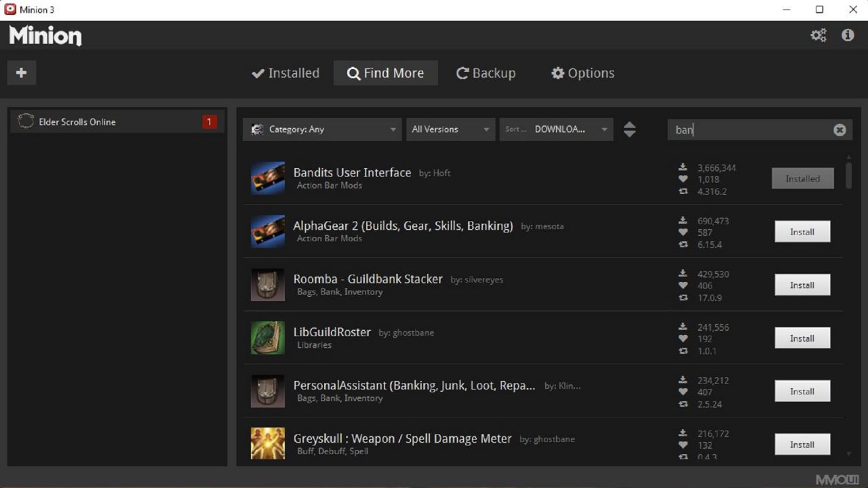Clear the search field with the X icon

840,129
